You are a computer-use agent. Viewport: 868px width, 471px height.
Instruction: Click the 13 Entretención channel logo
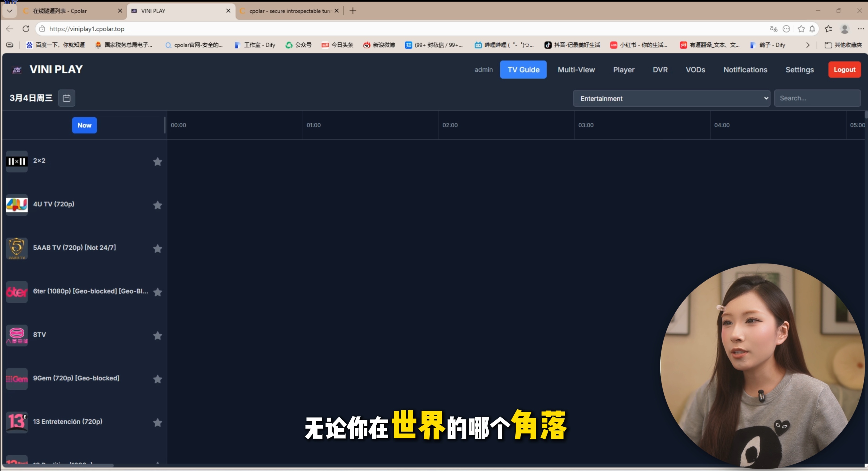point(16,422)
